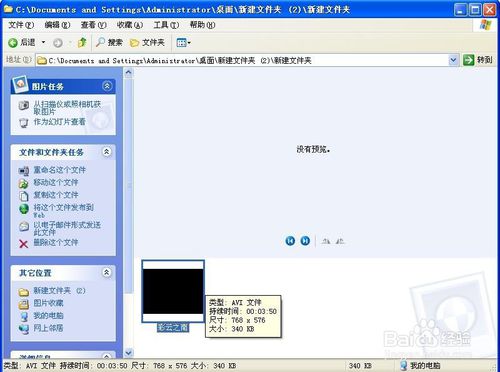Click sidebar scrollbar up arrow

pyautogui.click(x=129, y=73)
